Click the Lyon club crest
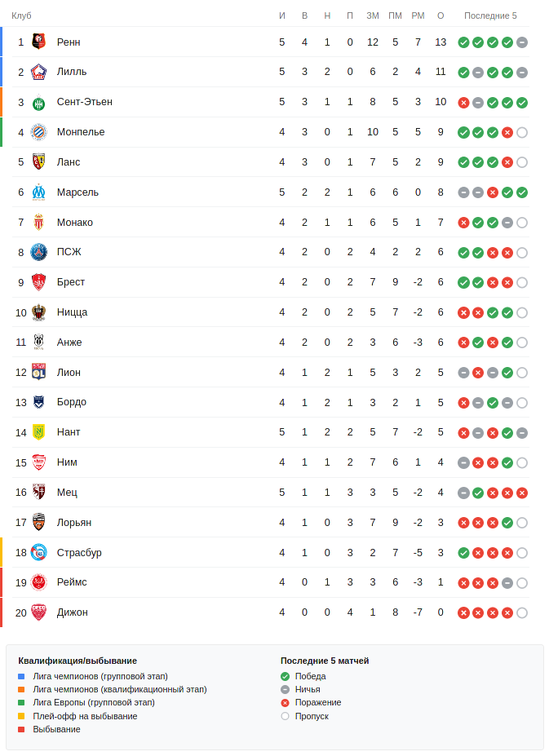The width and height of the screenshot is (549, 756). [x=38, y=372]
